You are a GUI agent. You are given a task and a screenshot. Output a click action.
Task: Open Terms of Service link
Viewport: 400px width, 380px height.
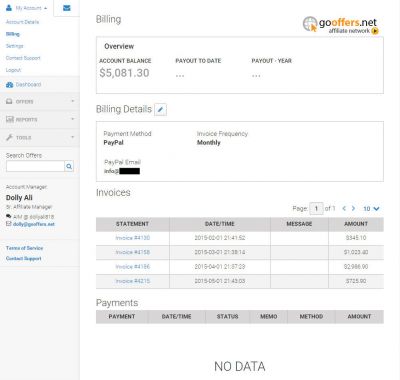point(24,248)
